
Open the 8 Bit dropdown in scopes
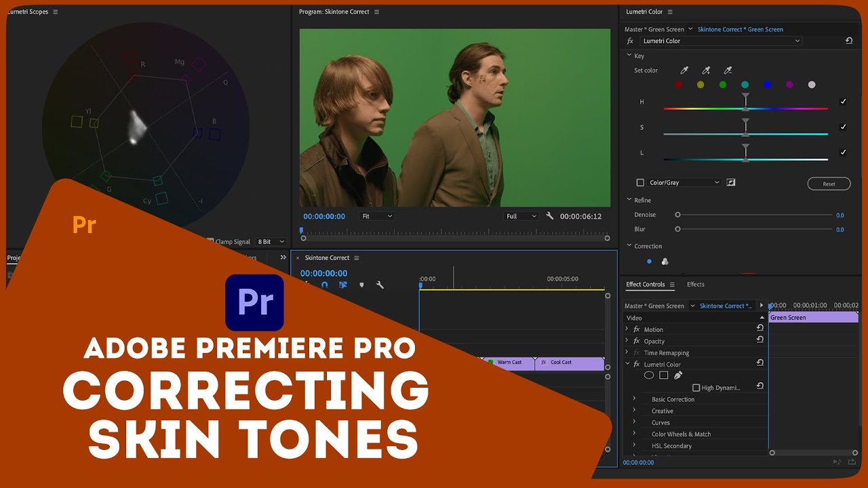[271, 241]
